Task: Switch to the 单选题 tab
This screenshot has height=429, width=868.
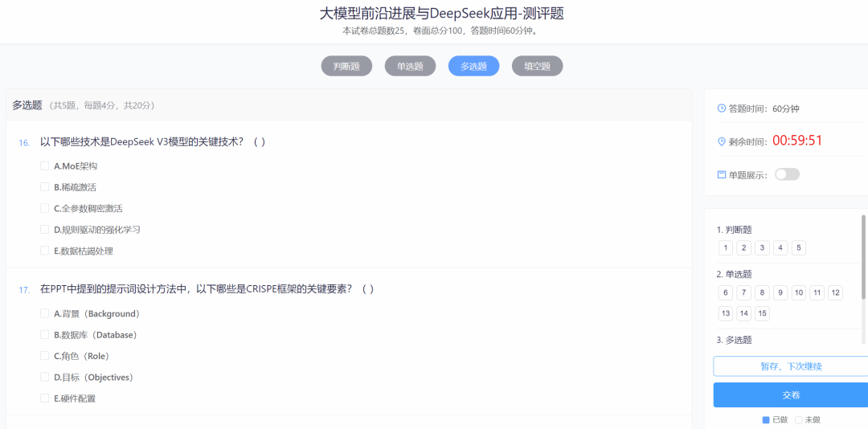Action: [410, 67]
